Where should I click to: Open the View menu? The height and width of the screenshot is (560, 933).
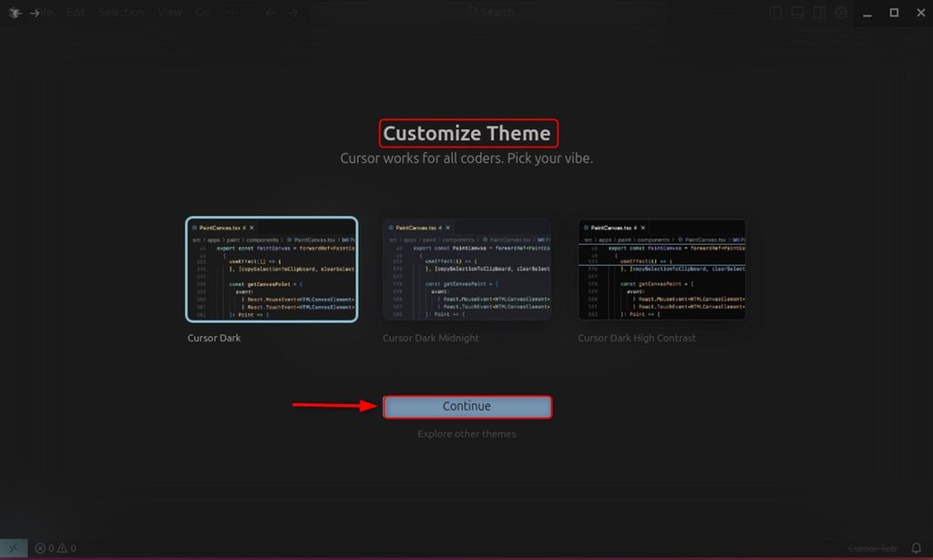point(169,12)
